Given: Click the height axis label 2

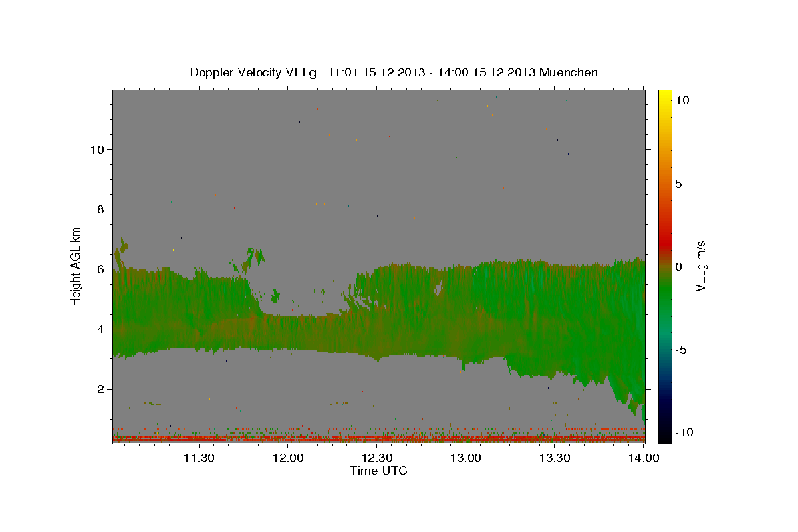Looking at the screenshot, I should click(100, 389).
